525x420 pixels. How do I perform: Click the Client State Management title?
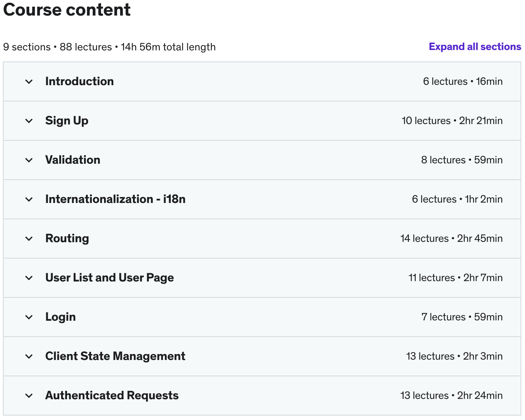click(115, 356)
